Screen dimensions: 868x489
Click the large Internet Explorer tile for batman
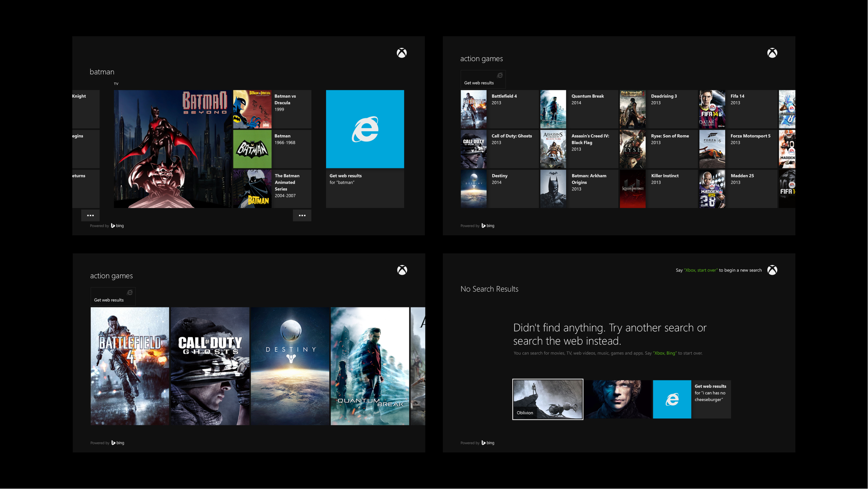click(x=365, y=129)
